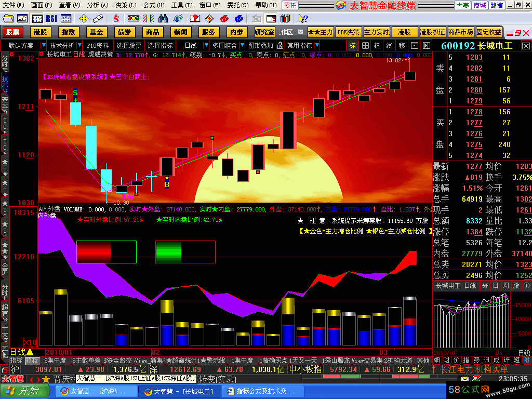Toggle the 线 drawing line button
The width and height of the screenshot is (532, 399).
389,46
